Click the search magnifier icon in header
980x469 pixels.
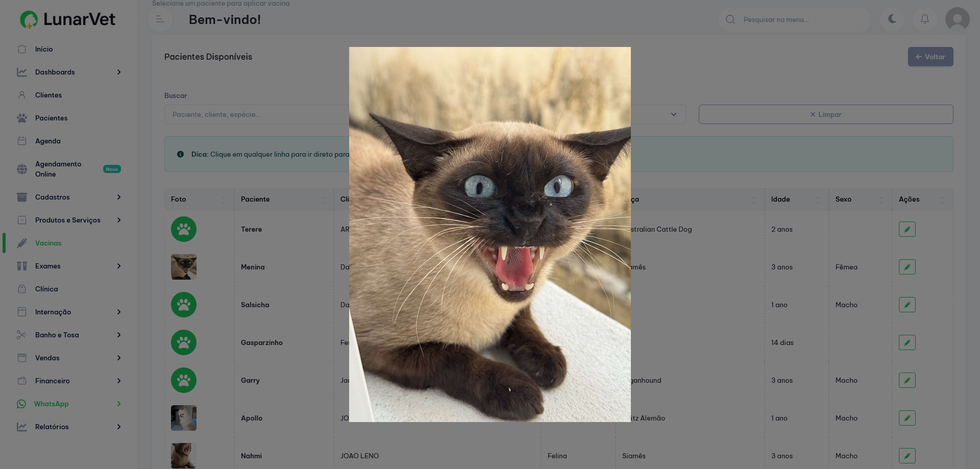[730, 19]
